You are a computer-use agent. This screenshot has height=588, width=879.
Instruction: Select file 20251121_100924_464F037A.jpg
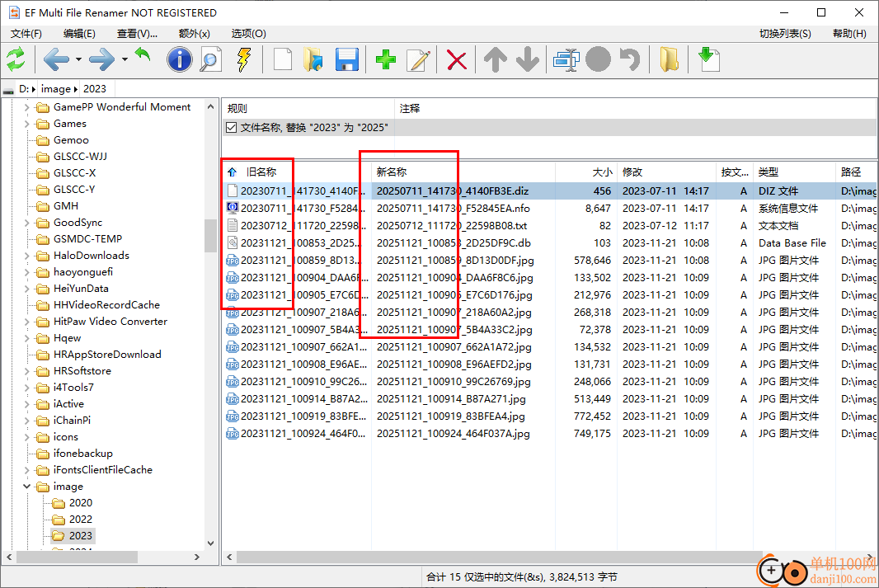pyautogui.click(x=453, y=434)
